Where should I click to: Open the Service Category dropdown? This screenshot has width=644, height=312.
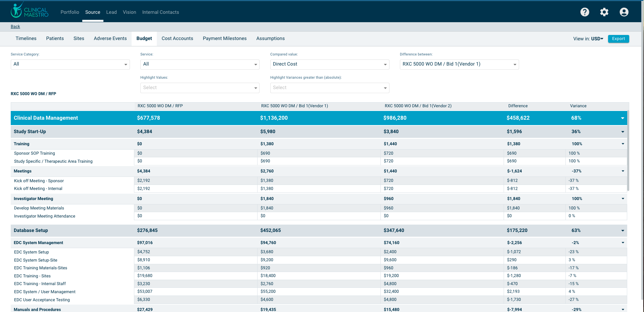point(70,64)
